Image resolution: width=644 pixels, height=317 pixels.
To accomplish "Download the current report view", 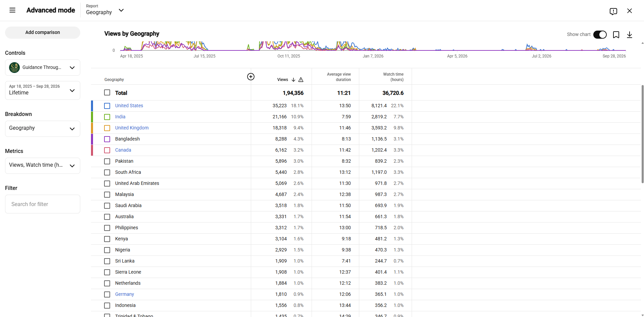I will click(630, 35).
